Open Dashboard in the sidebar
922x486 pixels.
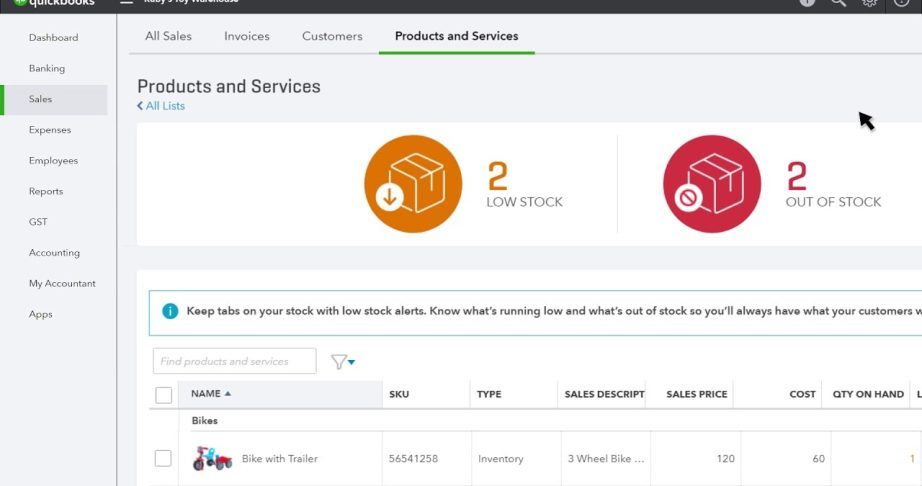pyautogui.click(x=54, y=38)
